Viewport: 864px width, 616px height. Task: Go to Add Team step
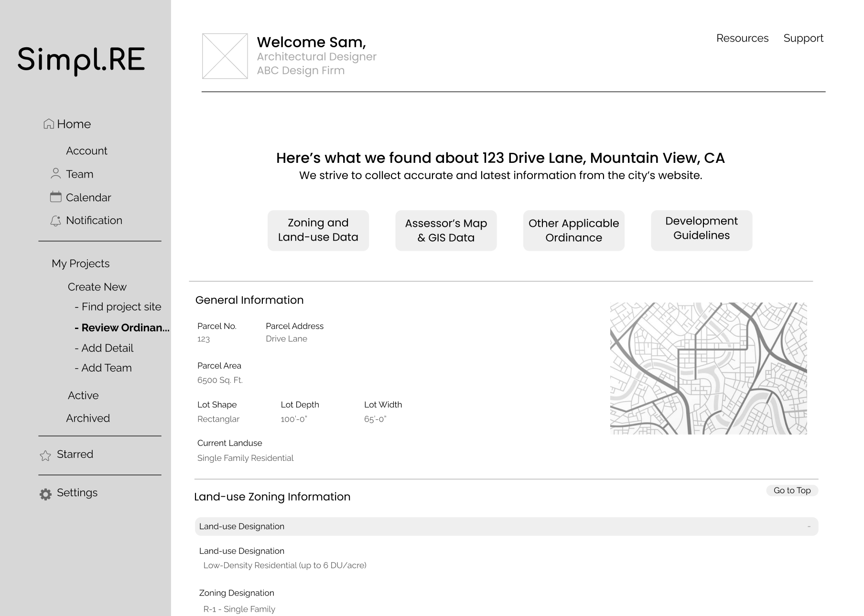(x=103, y=368)
